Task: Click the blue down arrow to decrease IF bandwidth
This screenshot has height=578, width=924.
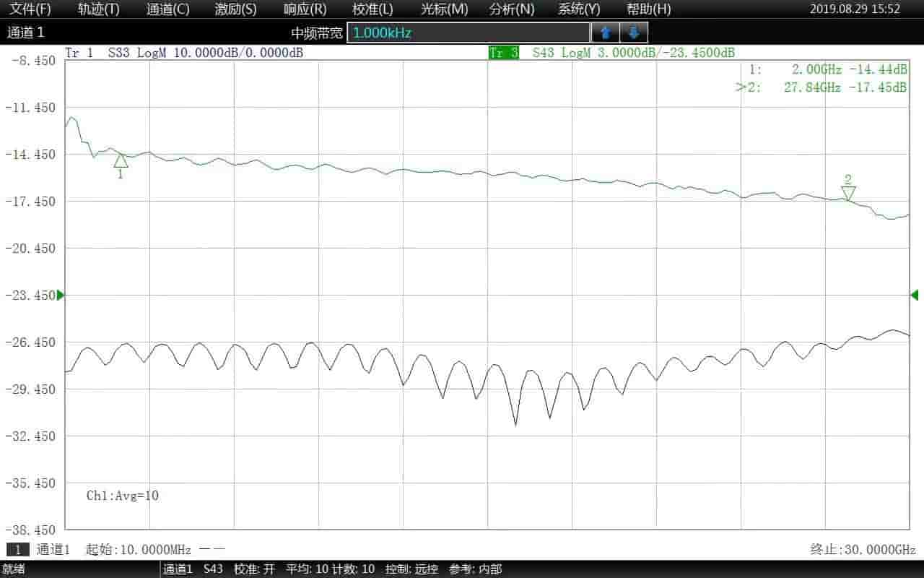Action: click(x=633, y=33)
